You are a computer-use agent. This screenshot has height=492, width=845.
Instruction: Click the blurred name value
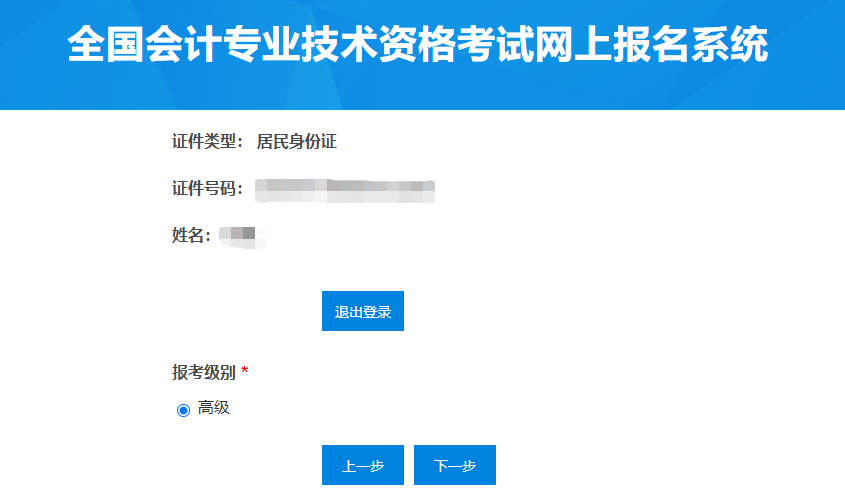[x=237, y=236]
